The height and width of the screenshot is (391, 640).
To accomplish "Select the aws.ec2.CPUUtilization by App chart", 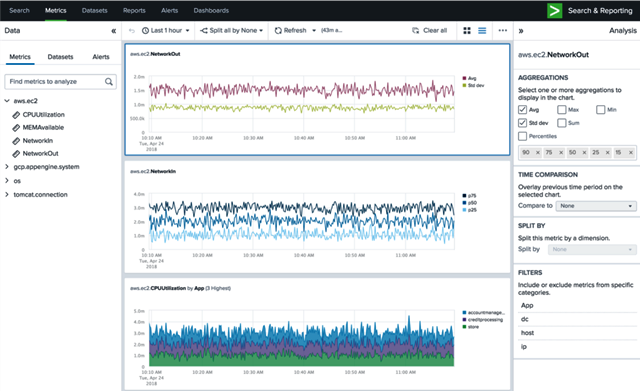I will point(318,334).
